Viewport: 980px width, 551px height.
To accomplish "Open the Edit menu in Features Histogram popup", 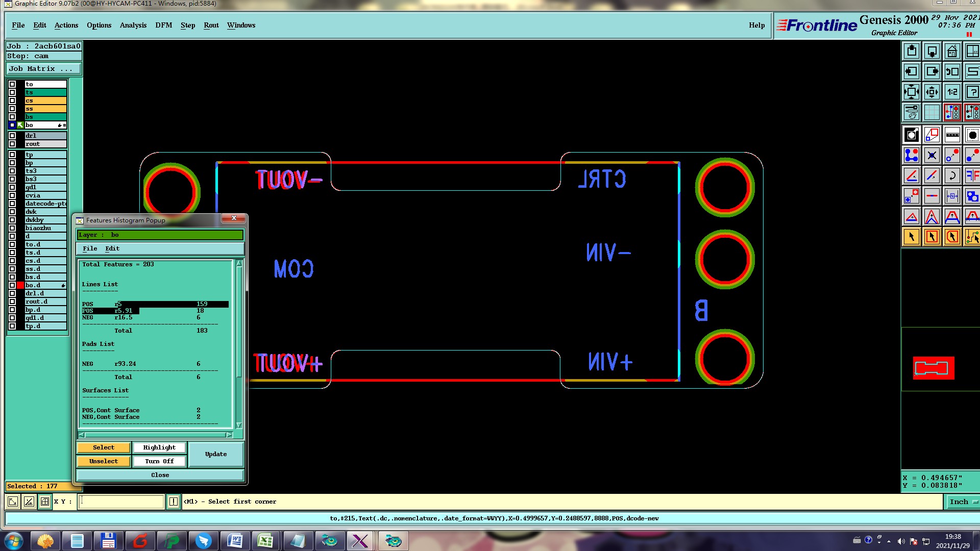I will click(x=112, y=249).
